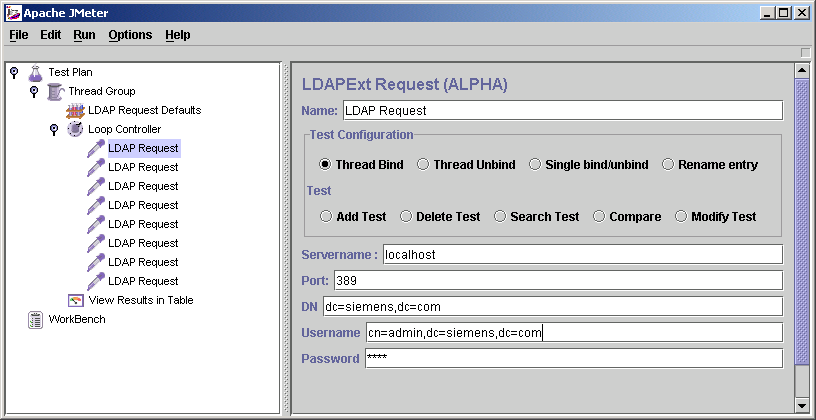Click the View Results in Table icon
Screen dimensions: 816x420
pyautogui.click(x=75, y=300)
